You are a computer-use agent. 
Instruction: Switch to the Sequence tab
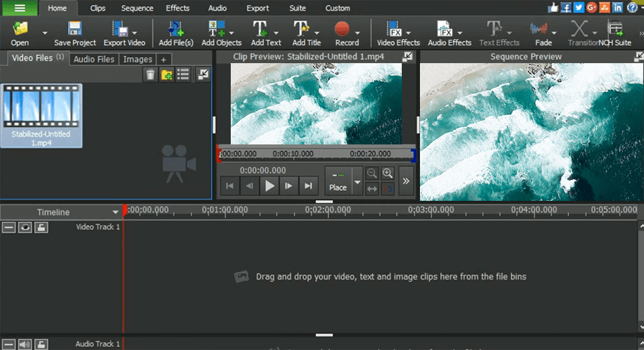(x=137, y=8)
